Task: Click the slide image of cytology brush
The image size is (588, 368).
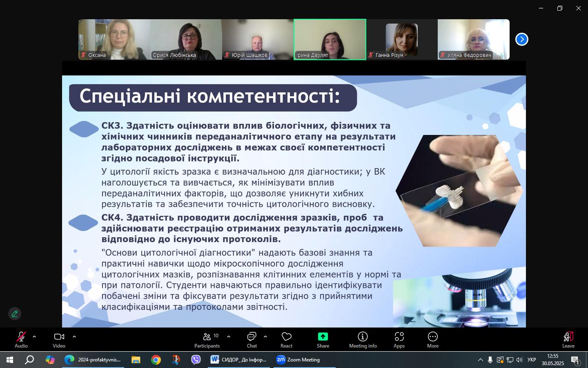Action: pos(459,191)
